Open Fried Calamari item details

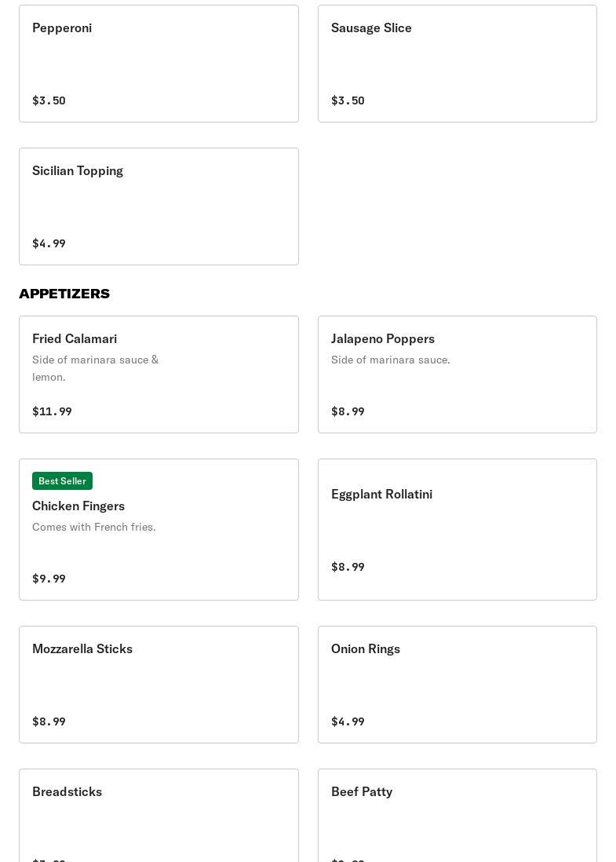[x=159, y=374]
